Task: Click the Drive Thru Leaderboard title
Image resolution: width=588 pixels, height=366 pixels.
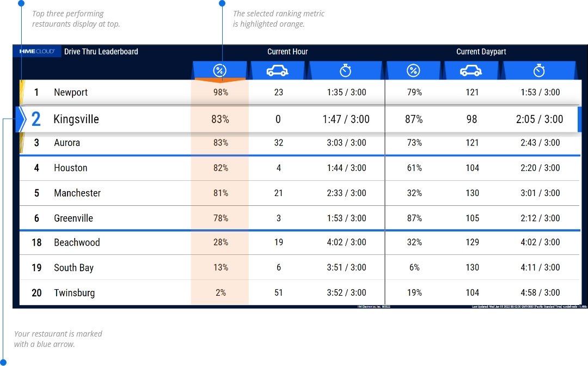Action: pyautogui.click(x=101, y=52)
